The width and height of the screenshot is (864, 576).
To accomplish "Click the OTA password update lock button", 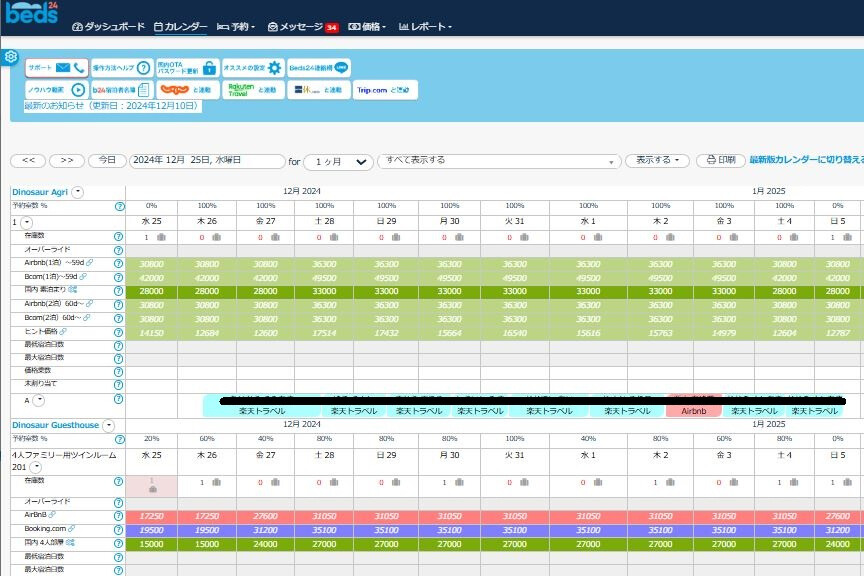I will [x=187, y=68].
